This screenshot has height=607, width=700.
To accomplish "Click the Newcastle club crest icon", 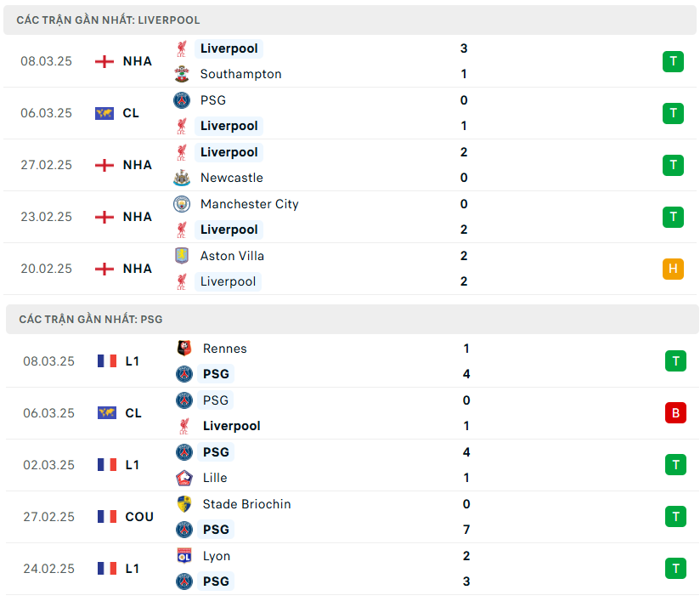I will click(x=181, y=178).
